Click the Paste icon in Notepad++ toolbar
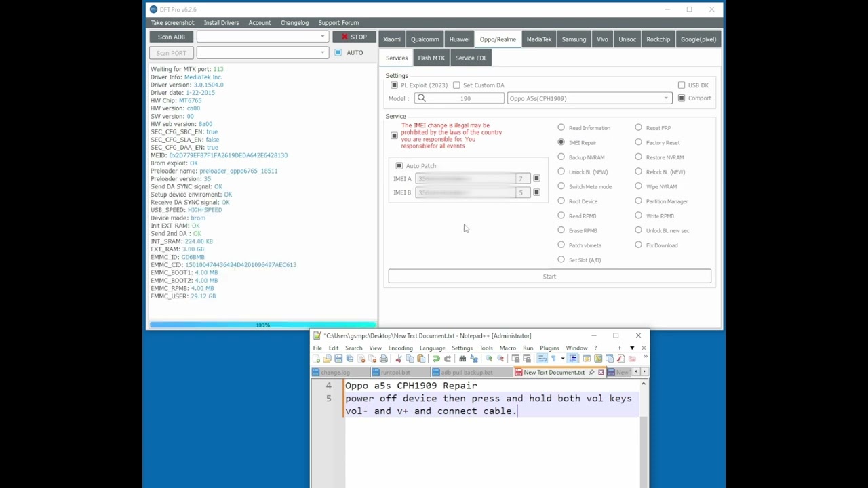This screenshot has width=868, height=488. pyautogui.click(x=421, y=359)
